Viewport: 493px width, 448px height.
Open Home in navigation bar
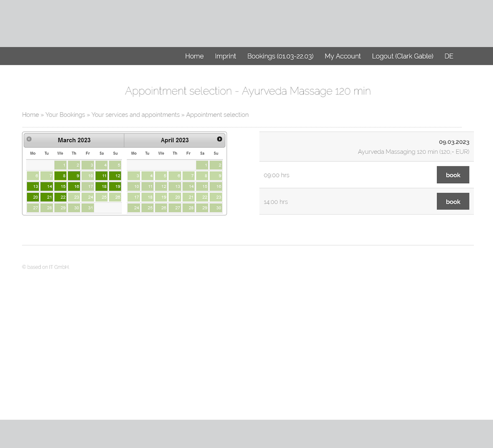194,56
